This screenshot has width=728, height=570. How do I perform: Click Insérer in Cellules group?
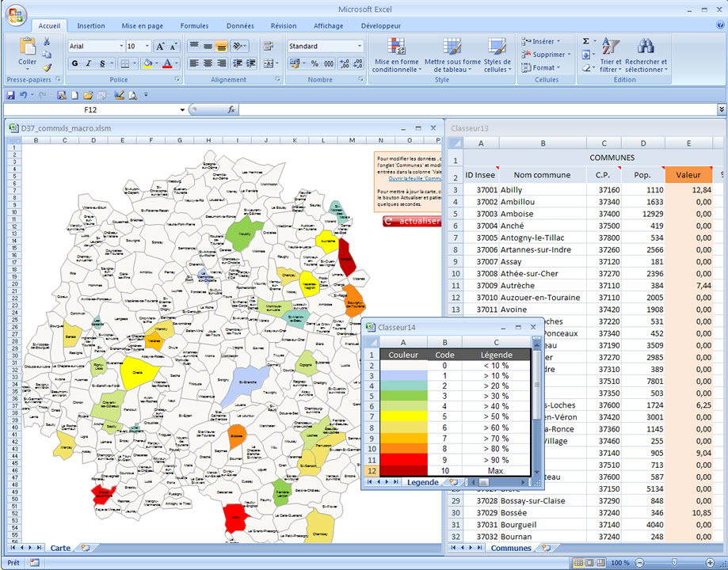[541, 41]
